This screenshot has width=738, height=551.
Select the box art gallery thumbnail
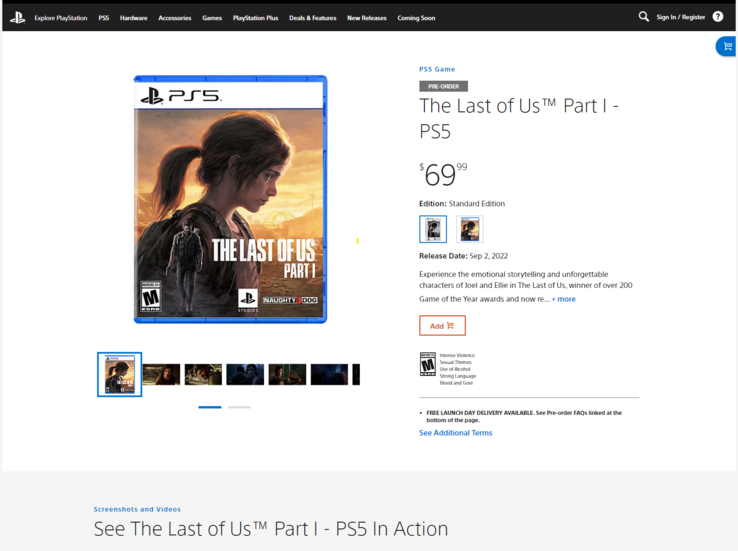pos(120,375)
